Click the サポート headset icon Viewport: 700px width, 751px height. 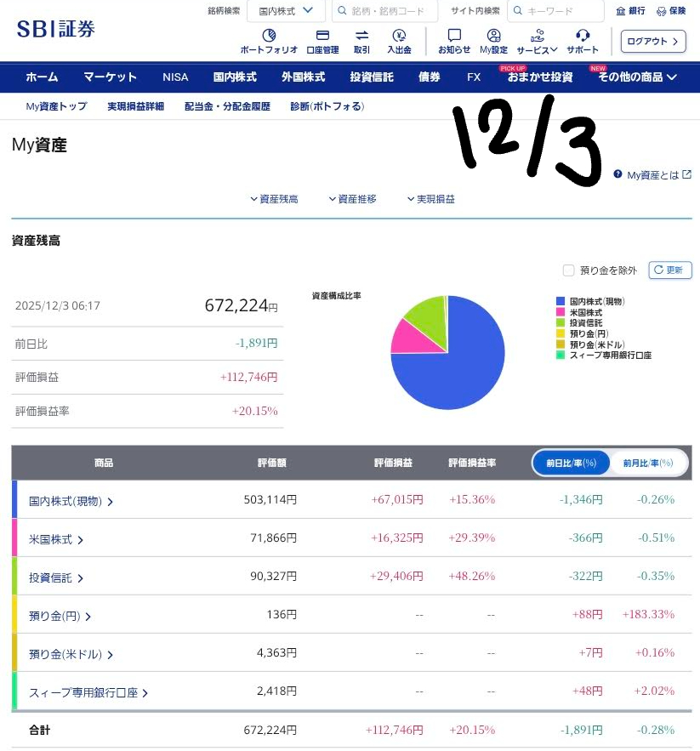[x=583, y=36]
